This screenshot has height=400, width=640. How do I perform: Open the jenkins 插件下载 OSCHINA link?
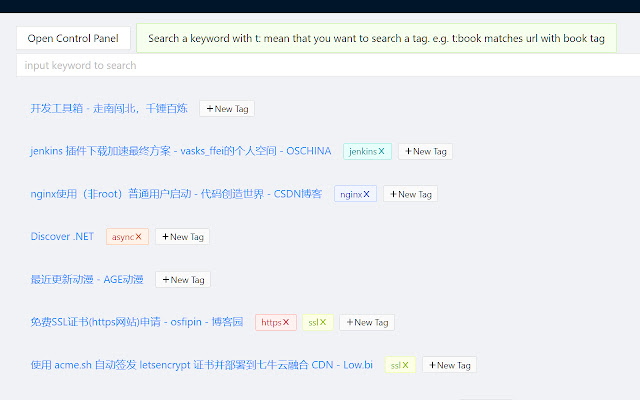(x=180, y=151)
